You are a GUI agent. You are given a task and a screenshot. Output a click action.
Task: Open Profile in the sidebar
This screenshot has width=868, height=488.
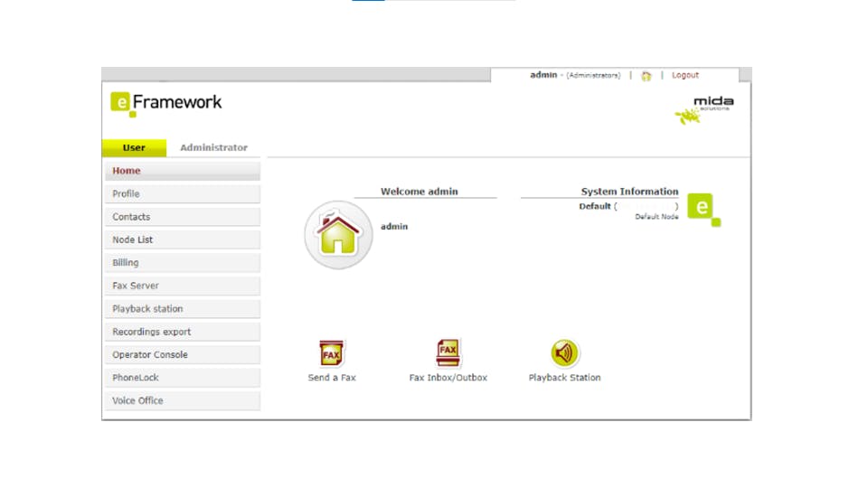[x=183, y=193]
